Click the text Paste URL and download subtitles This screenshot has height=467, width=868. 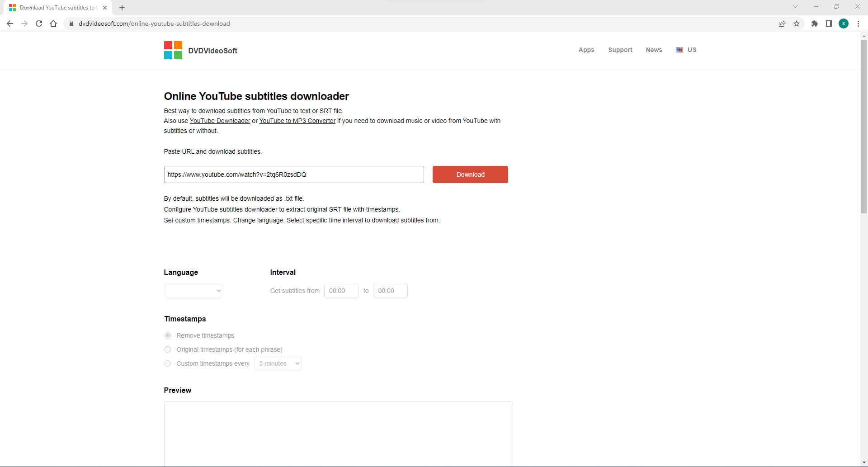pos(212,151)
